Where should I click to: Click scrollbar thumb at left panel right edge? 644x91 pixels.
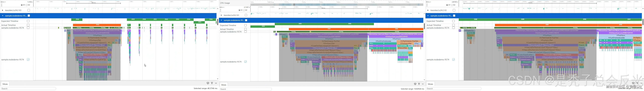coord(218,22)
